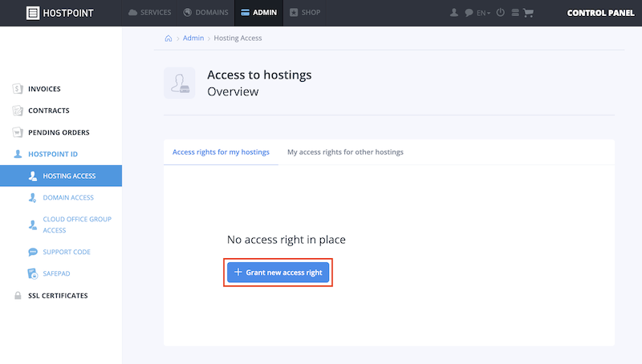This screenshot has width=642, height=364.
Task: Open Pending Orders in the sidebar
Action: point(59,132)
